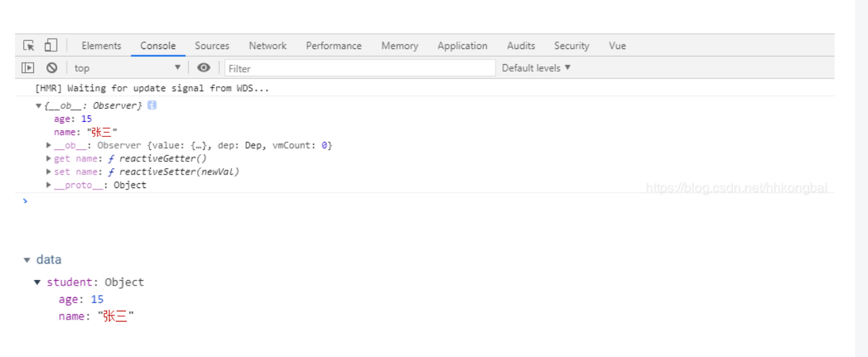Collapse the {__ob__: Observer} object
Viewport: 868px width, 357px height.
click(39, 106)
